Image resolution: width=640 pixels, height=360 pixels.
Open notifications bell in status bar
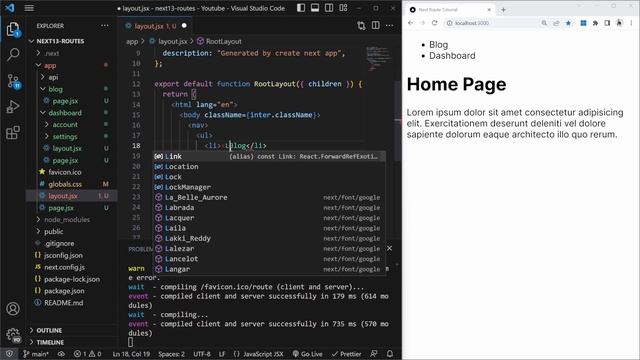tap(390, 354)
